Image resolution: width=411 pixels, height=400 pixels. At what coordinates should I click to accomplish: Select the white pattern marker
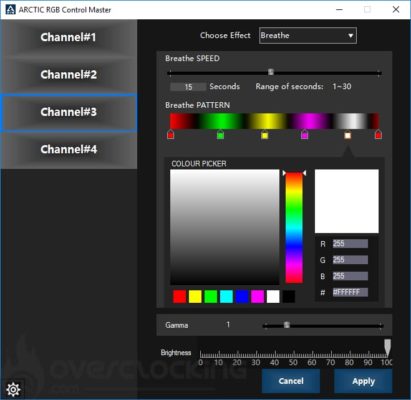point(347,135)
